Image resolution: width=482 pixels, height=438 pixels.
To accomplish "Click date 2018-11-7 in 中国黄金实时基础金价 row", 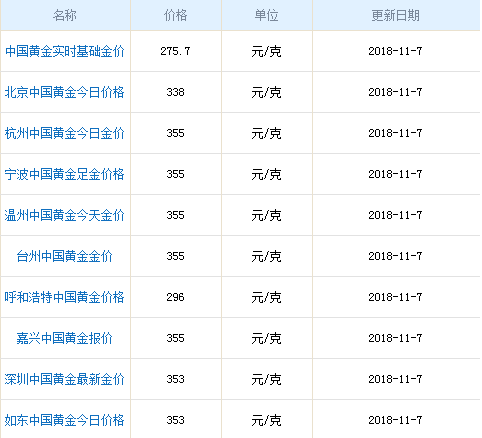I will point(395,51).
